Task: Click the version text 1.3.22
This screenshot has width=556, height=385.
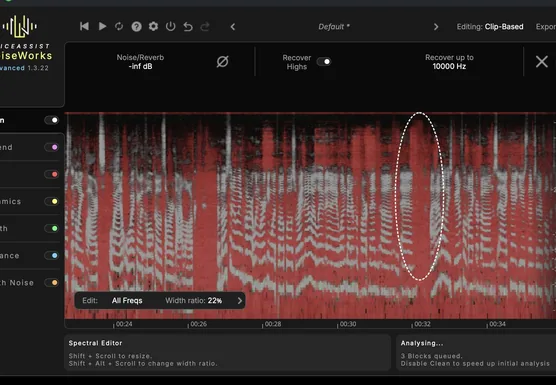Action: click(x=38, y=68)
